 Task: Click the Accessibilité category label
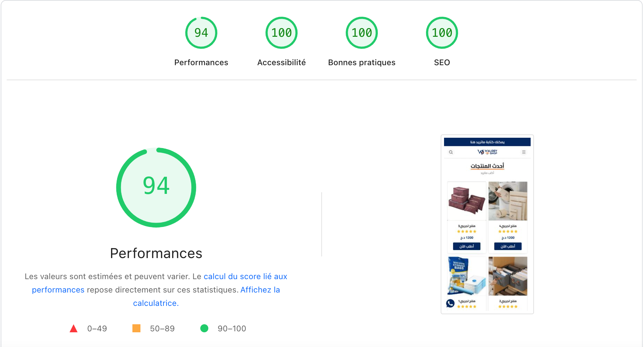282,63
